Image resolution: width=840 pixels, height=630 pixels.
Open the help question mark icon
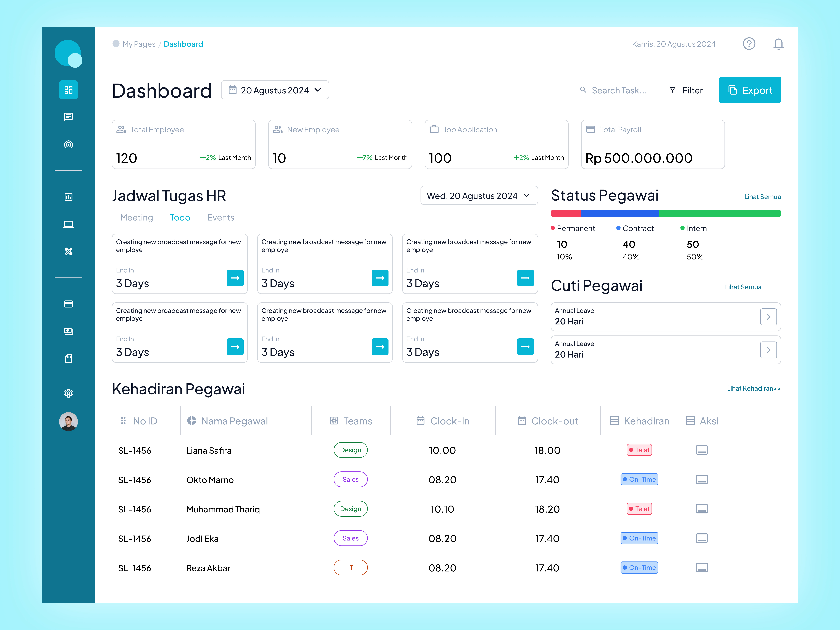(749, 44)
